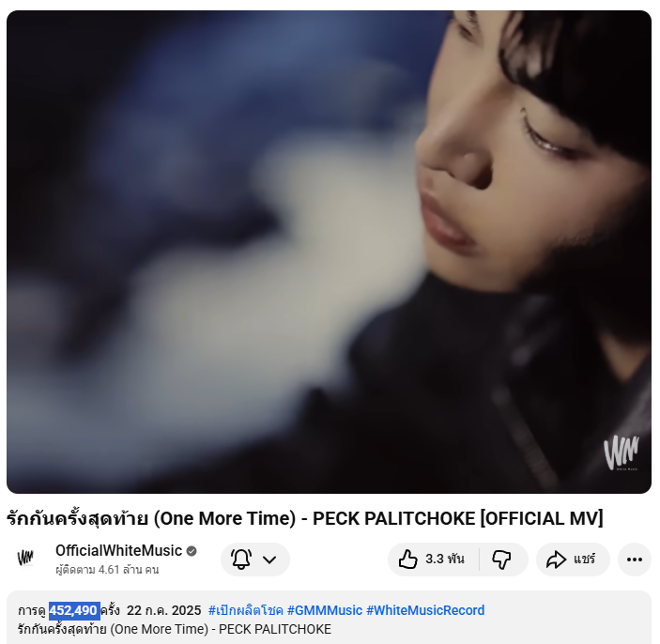Expand the chevron beside the notification bell
Viewport: 660px width, 644px height.
tap(269, 560)
